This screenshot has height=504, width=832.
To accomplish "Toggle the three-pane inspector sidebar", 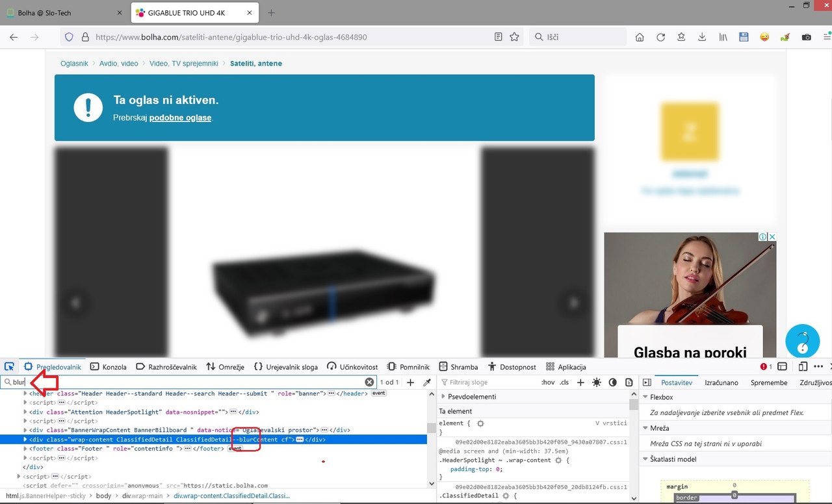I will [x=647, y=383].
